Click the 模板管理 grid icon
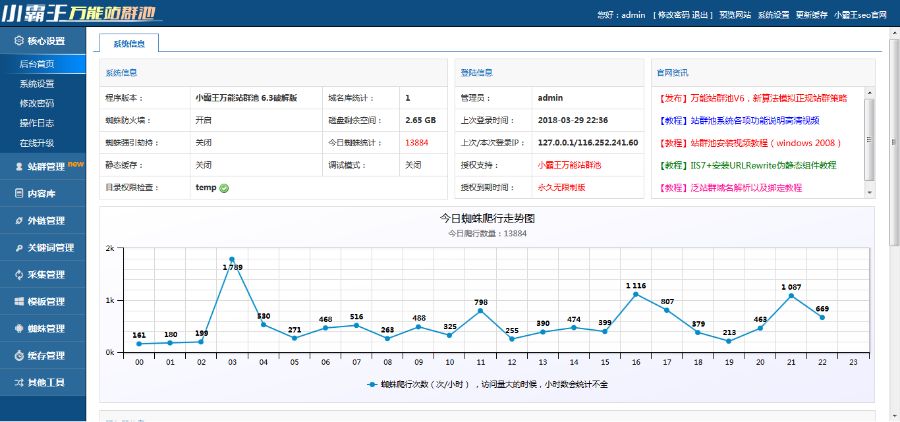Image resolution: width=900 pixels, height=422 pixels. tap(19, 301)
